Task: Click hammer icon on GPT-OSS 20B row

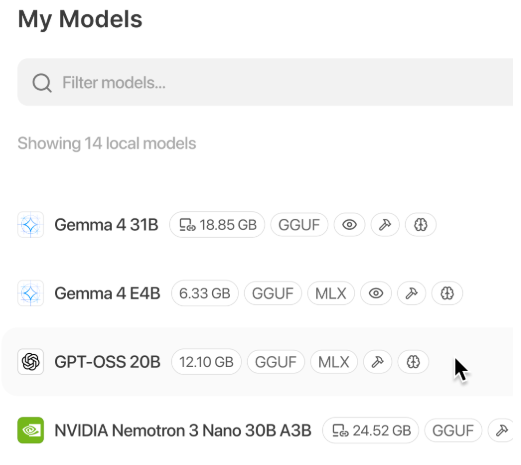Action: point(377,362)
